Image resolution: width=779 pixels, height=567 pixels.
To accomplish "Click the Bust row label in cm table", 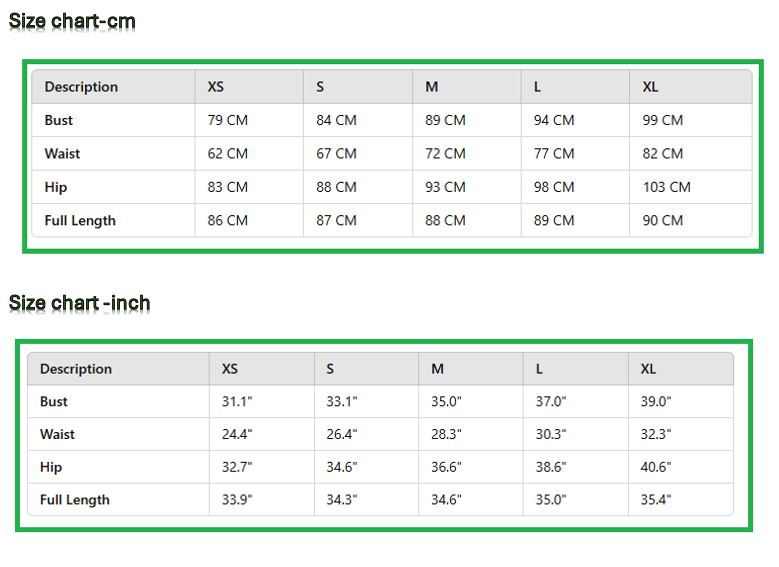I will (59, 120).
